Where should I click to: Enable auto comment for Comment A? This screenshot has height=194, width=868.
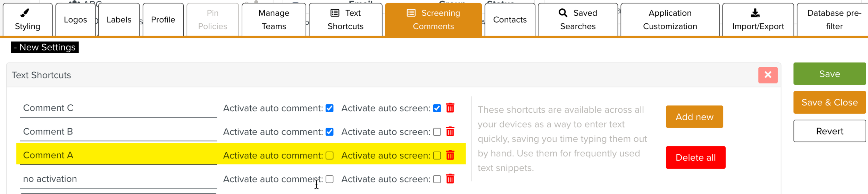tap(329, 156)
